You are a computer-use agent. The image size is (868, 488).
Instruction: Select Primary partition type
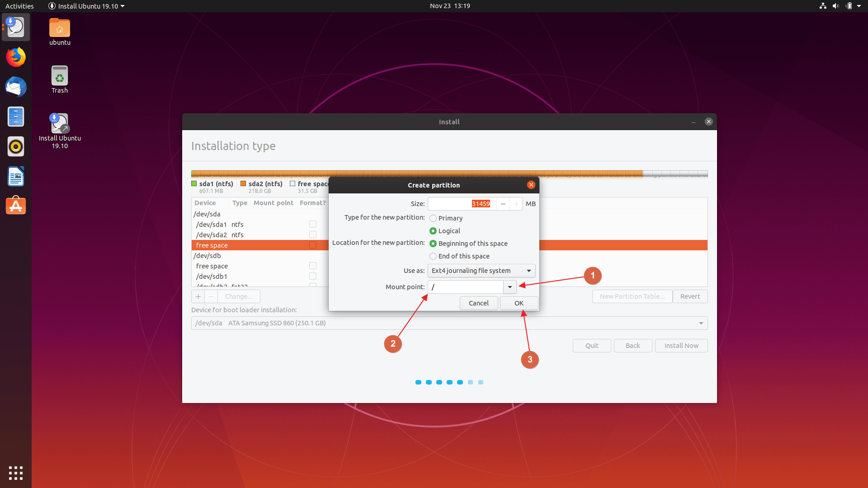tap(433, 218)
